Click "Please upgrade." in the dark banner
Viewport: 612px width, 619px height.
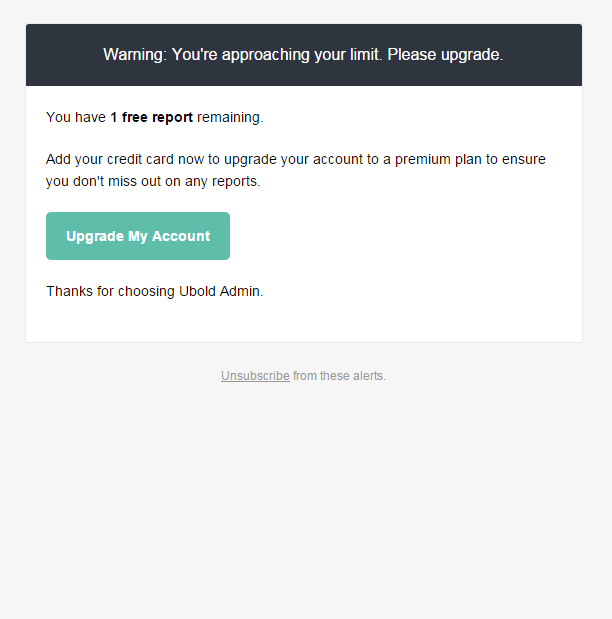(x=445, y=54)
